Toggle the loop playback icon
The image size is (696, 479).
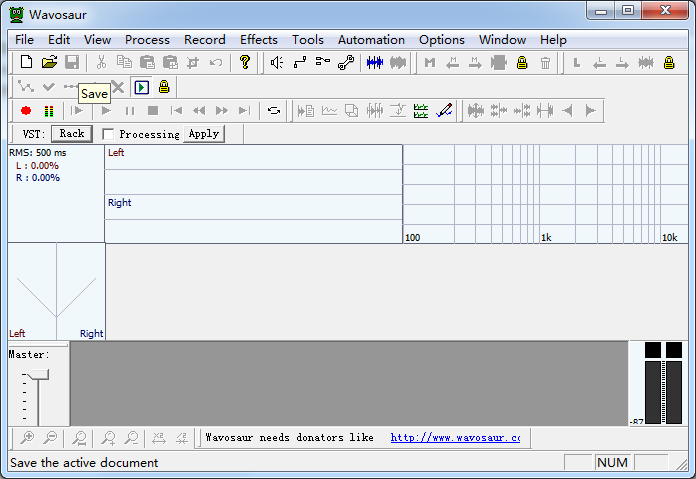[273, 111]
